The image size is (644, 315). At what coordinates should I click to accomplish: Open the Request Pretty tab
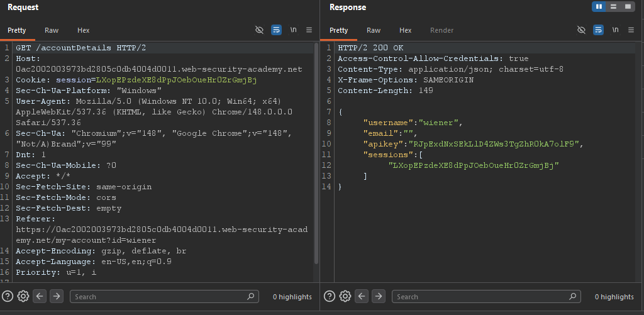point(17,30)
